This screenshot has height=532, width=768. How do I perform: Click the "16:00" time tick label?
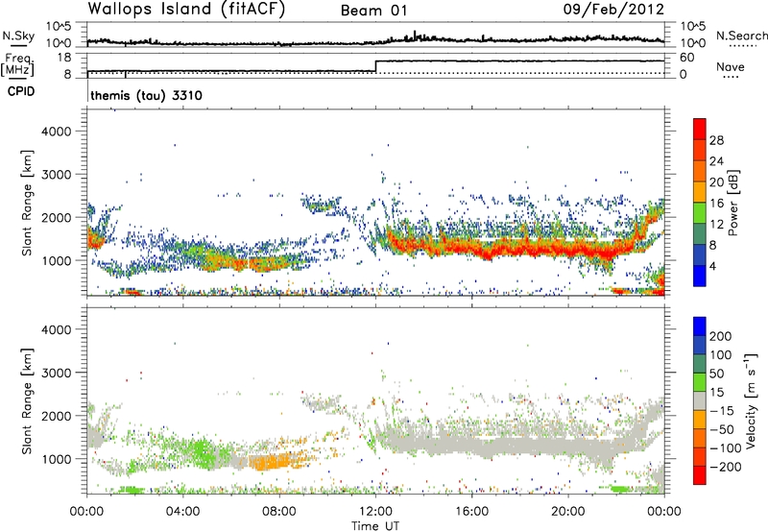[x=471, y=512]
